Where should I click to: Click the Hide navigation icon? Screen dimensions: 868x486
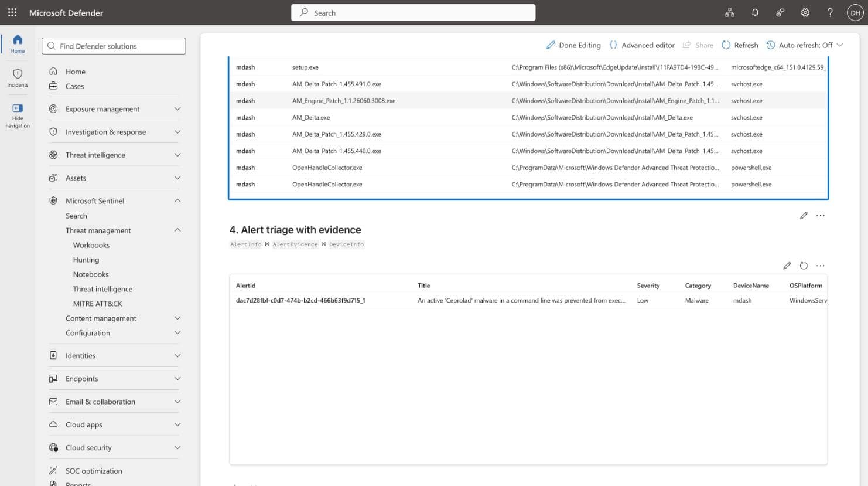18,108
